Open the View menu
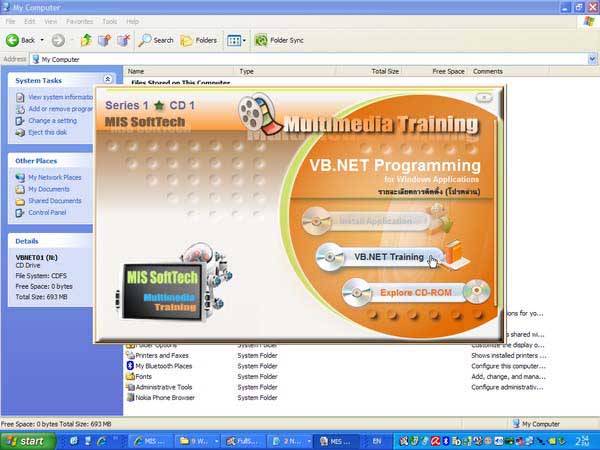The width and height of the screenshot is (600, 450). pyautogui.click(x=51, y=21)
